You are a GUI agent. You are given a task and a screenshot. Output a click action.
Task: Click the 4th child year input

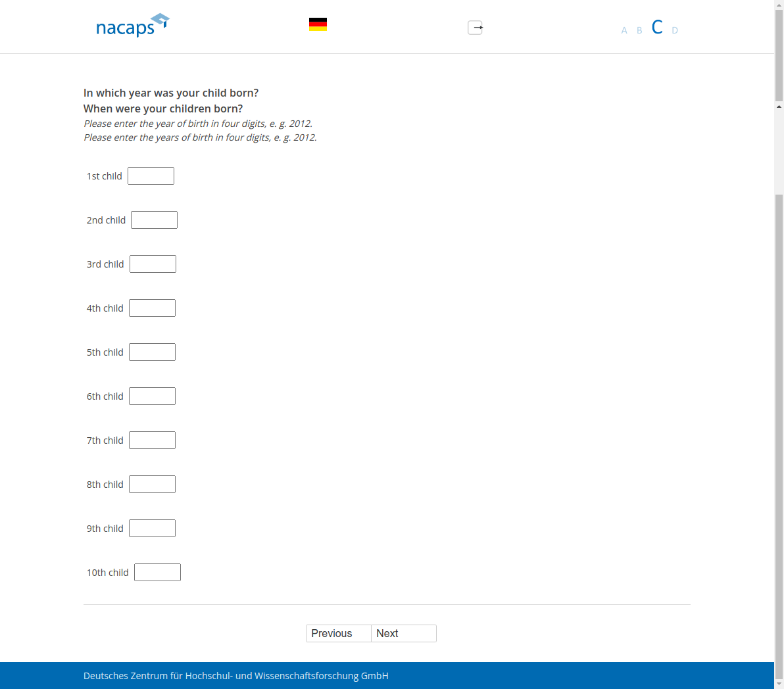(x=152, y=308)
